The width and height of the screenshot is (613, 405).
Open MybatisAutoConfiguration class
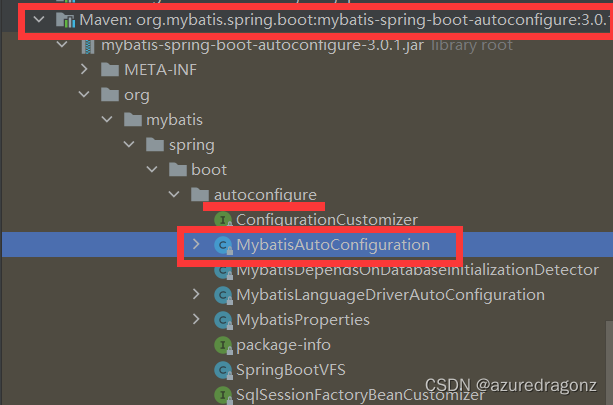click(333, 245)
